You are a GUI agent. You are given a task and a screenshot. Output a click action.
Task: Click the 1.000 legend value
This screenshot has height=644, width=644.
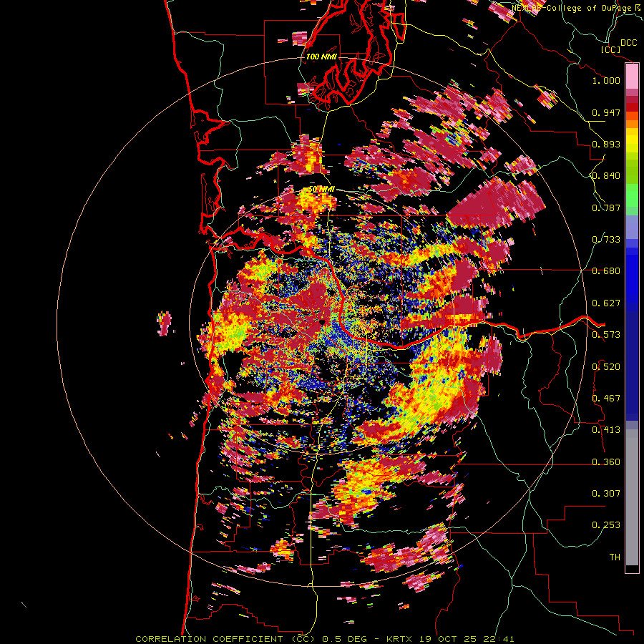point(606,80)
